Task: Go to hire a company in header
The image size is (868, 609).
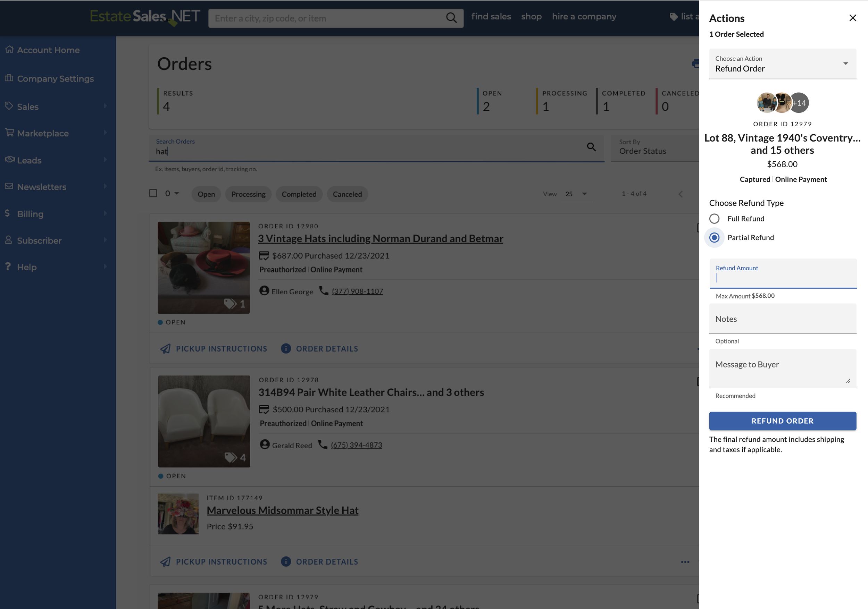Action: point(584,17)
